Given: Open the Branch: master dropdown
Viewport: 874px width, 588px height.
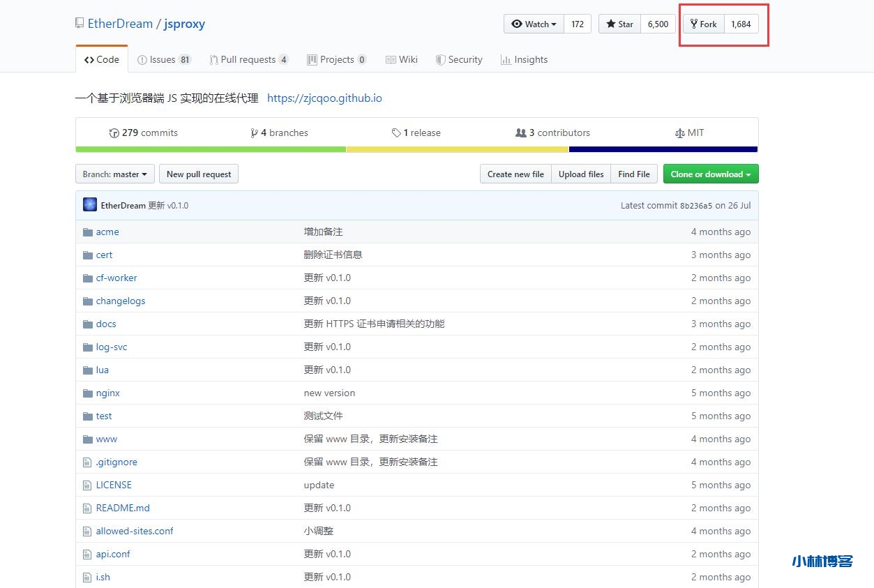Looking at the screenshot, I should pyautogui.click(x=114, y=174).
